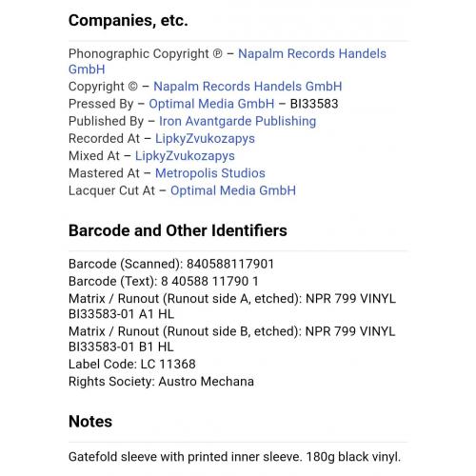Open the Copyright Napalm Records Handels GmbH link
Image resolution: width=476 pixels, height=476 pixels.
[x=248, y=87]
